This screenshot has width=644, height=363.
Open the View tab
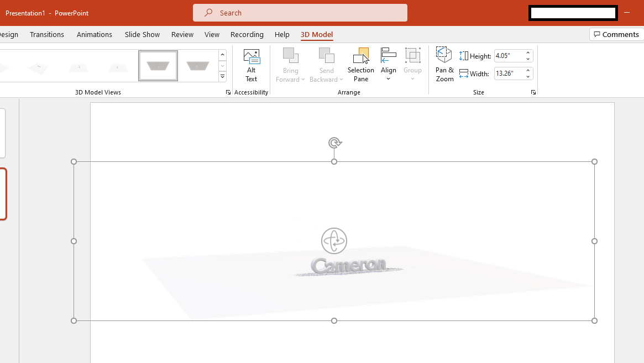point(212,34)
